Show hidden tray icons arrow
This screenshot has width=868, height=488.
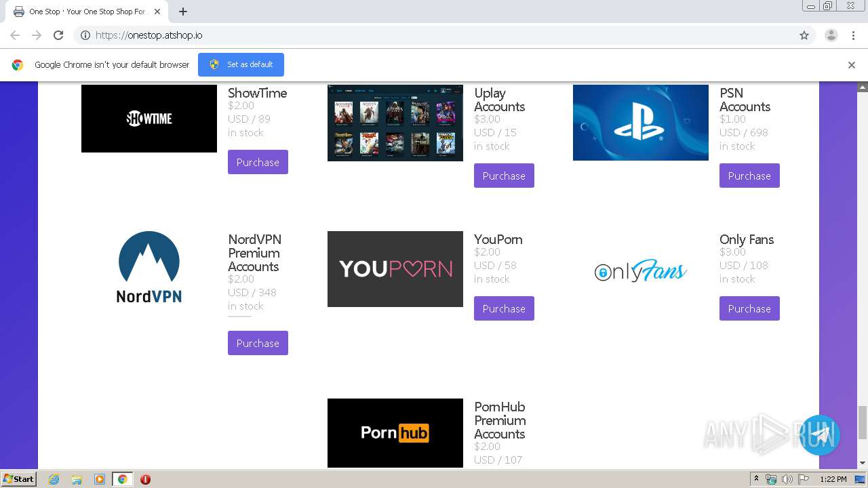756,479
